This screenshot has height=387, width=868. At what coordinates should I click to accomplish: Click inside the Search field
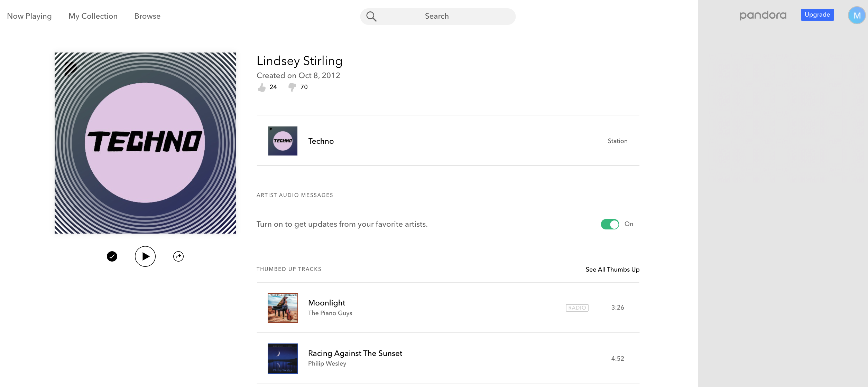(436, 16)
